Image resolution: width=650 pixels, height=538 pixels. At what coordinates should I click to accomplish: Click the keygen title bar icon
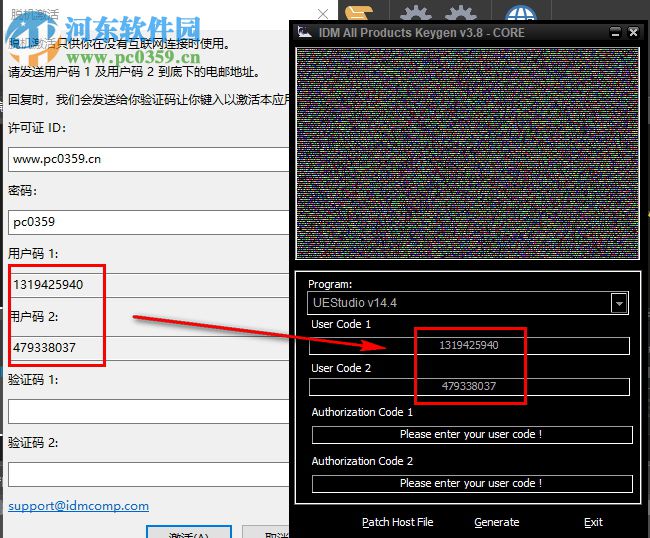(x=305, y=32)
